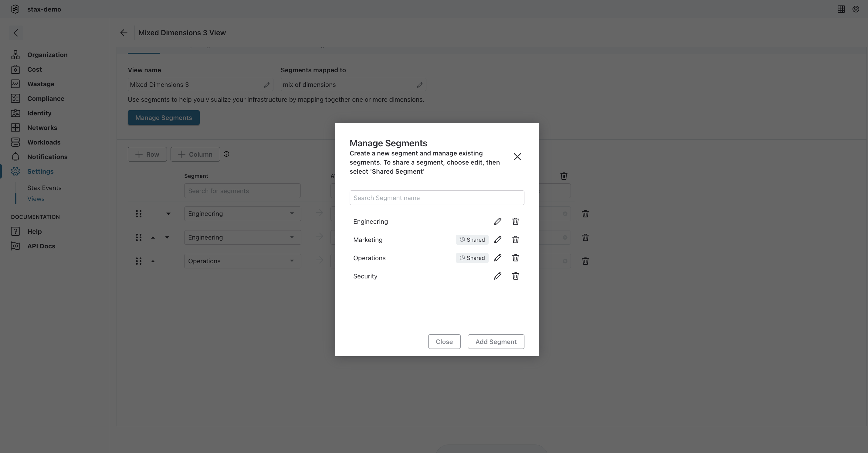Move the first row down
868x453 pixels.
point(168,214)
